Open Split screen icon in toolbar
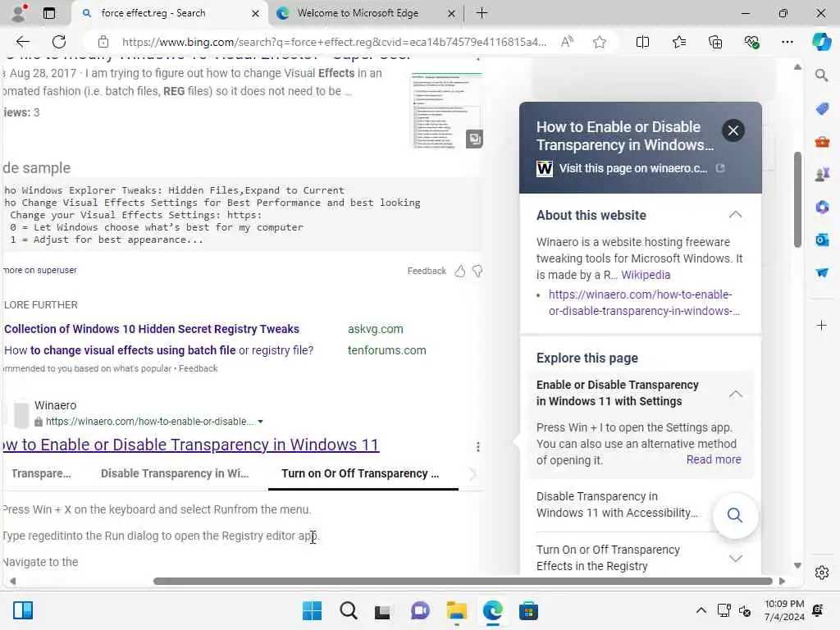840x630 pixels. coord(642,42)
